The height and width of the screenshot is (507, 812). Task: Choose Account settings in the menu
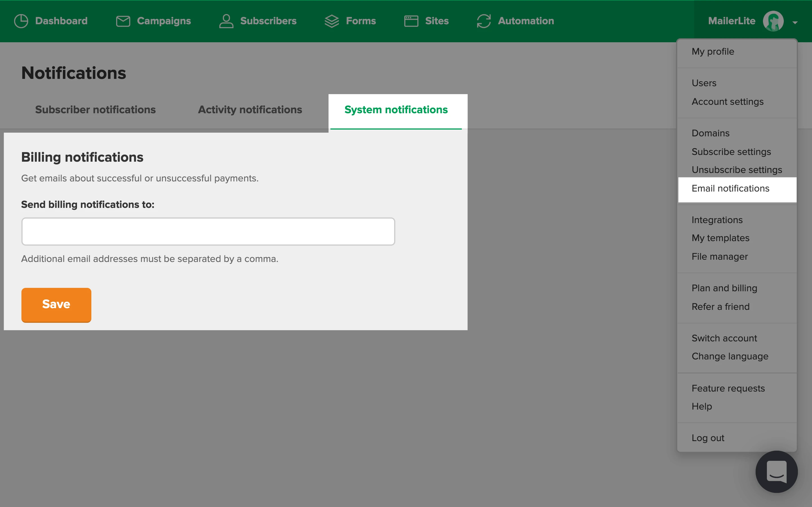coord(727,102)
